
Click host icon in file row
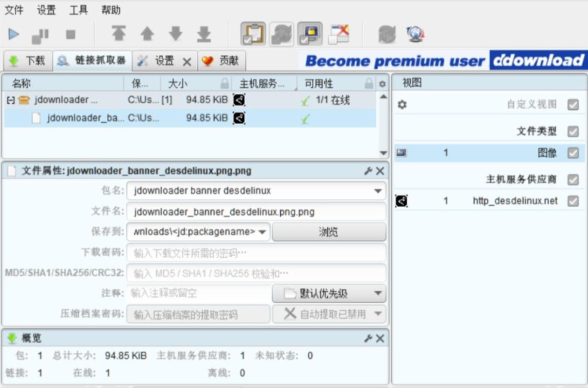(x=239, y=118)
